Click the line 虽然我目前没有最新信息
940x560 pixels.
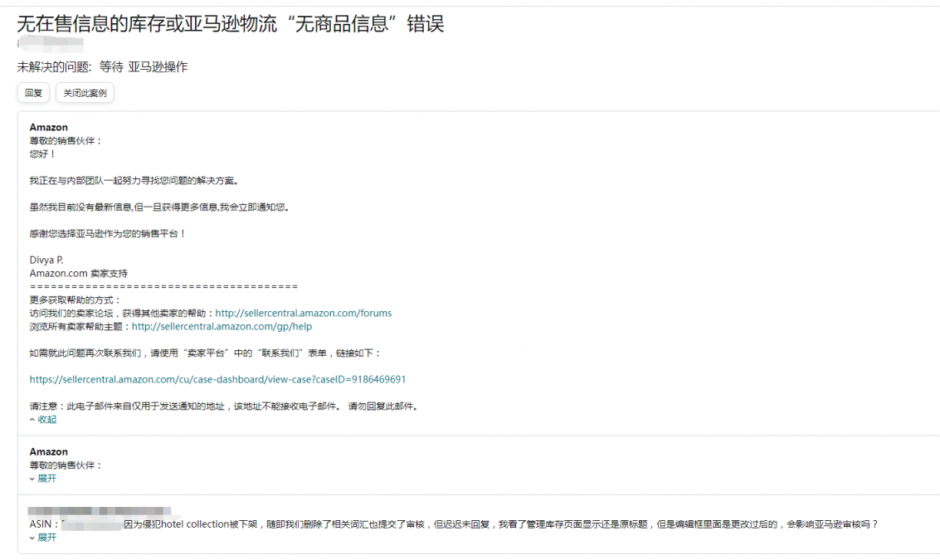tap(160, 207)
